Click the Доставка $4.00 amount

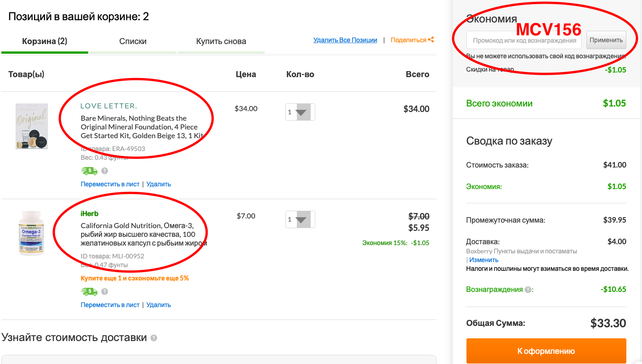[x=617, y=241]
